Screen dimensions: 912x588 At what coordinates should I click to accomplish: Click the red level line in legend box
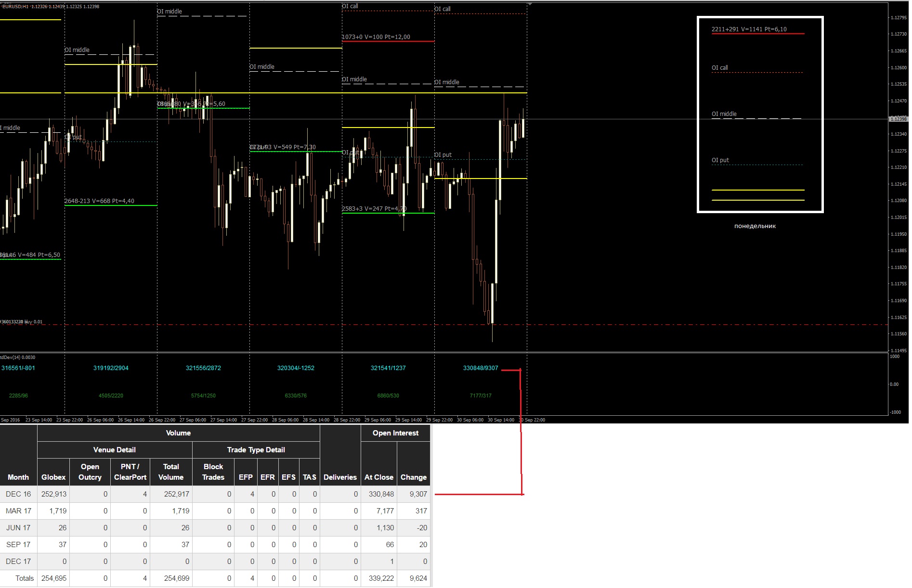758,34
